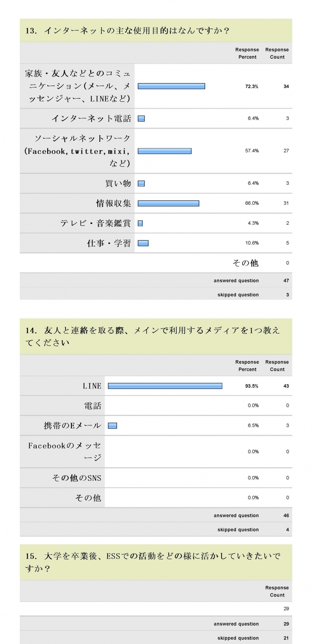Select the 情報収集 66.0% bar
Viewport: 312px width, 644px height.
168,203
